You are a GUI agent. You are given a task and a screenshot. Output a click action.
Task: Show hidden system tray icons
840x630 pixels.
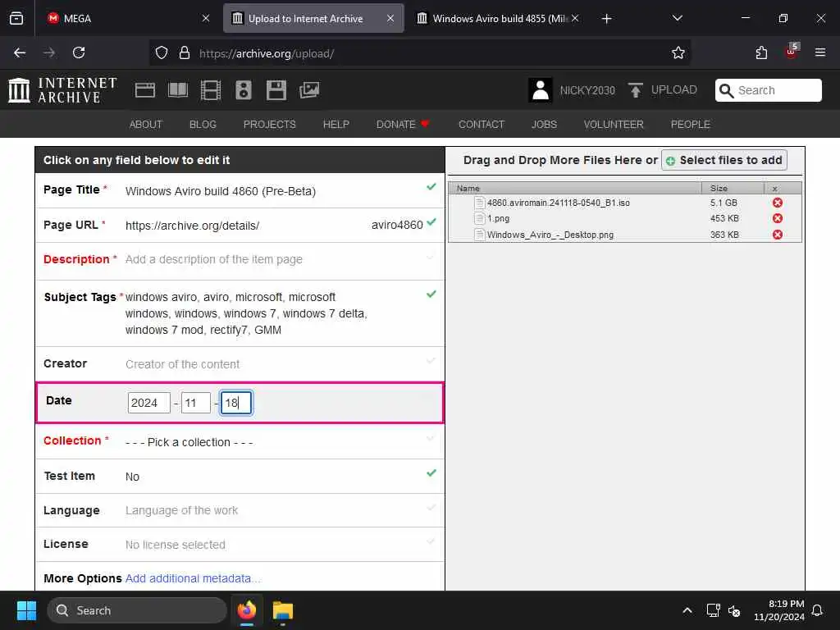687,610
